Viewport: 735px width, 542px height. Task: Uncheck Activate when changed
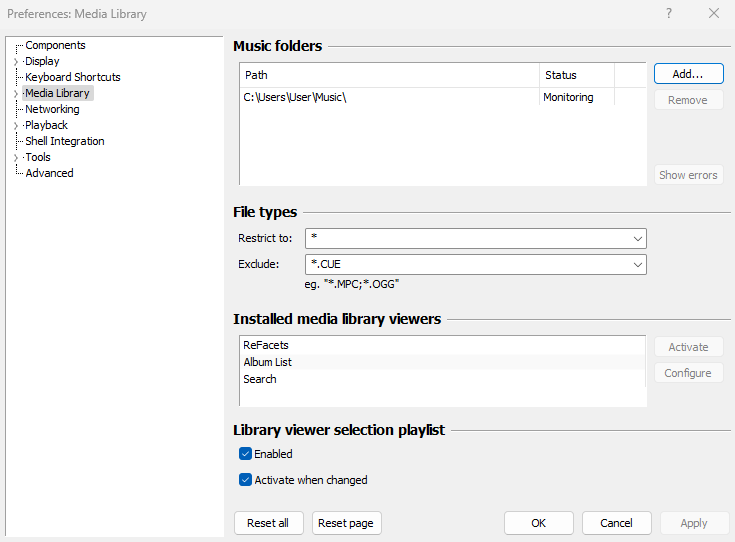coord(246,480)
